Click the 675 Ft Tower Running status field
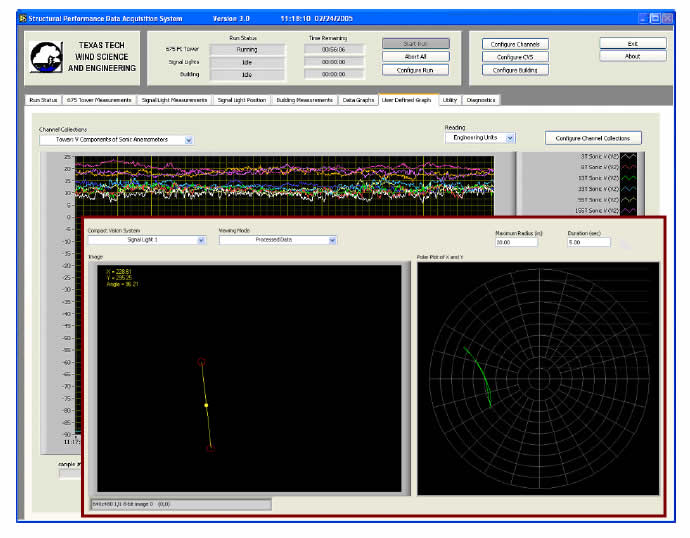 [247, 50]
